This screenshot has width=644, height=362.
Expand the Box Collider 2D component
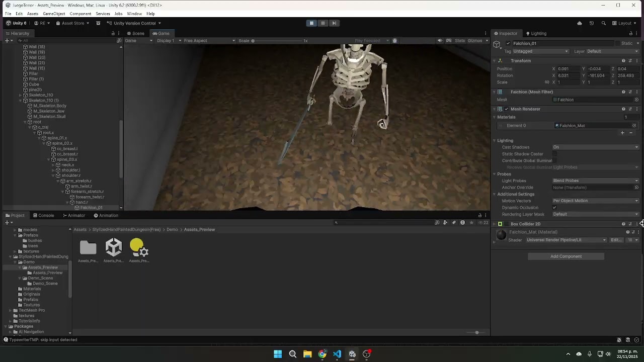click(495, 224)
